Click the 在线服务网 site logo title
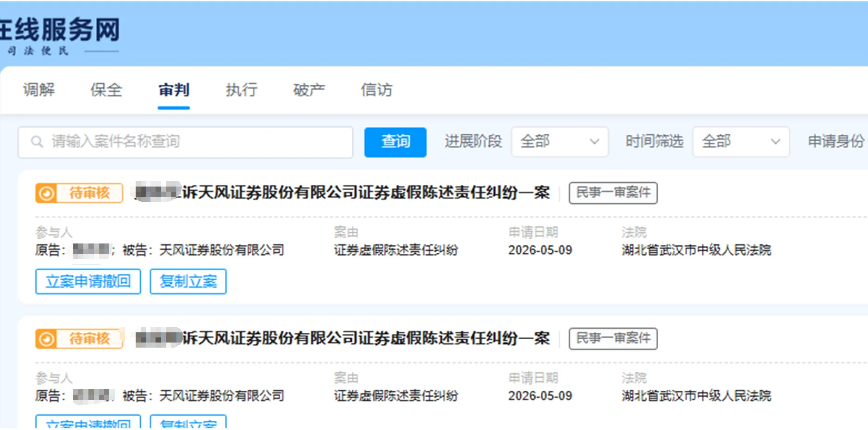 tap(60, 30)
